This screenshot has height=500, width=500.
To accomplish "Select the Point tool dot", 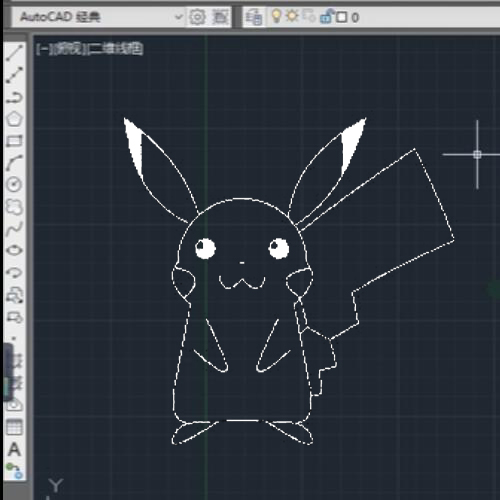I will click(14, 338).
